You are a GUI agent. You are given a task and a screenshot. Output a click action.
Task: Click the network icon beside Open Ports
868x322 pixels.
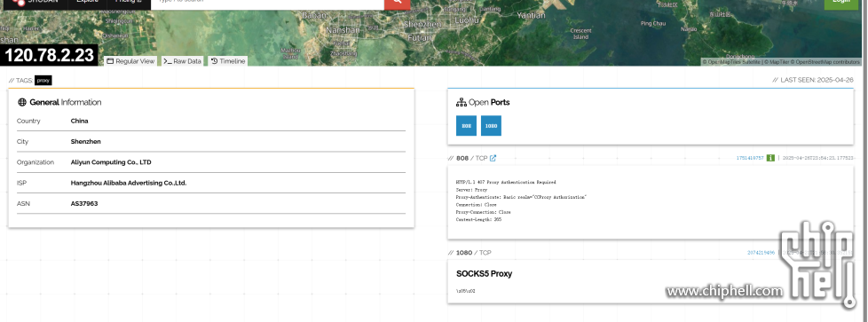[461, 102]
